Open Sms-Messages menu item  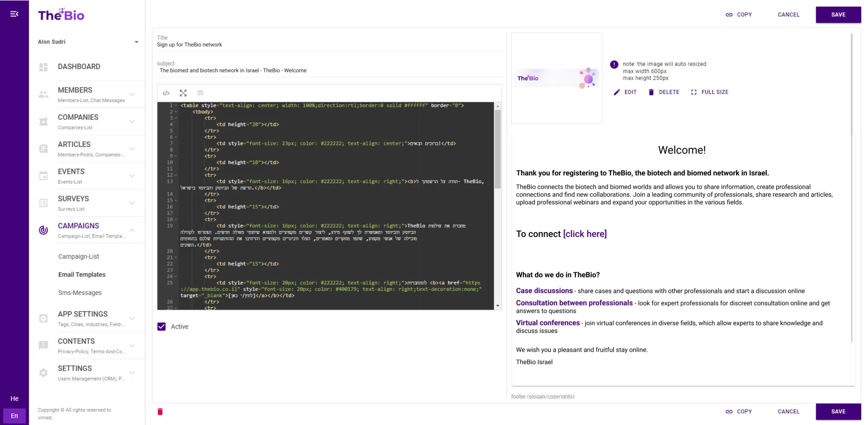point(80,293)
